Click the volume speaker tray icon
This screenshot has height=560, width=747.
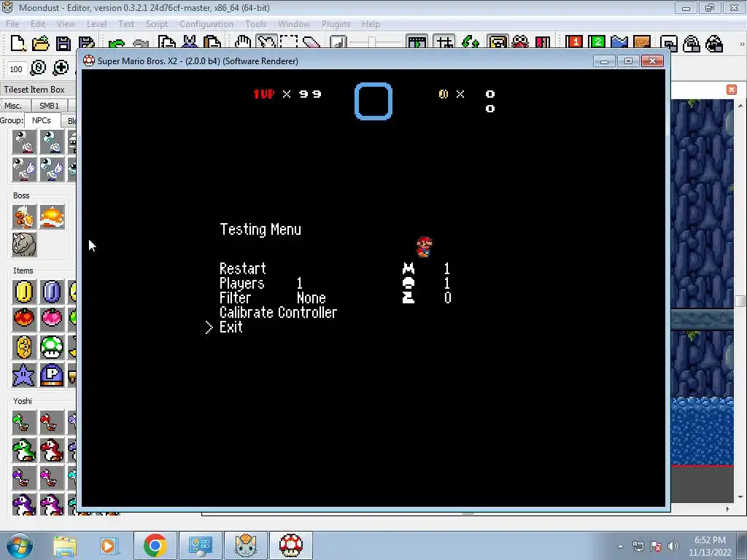point(673,546)
